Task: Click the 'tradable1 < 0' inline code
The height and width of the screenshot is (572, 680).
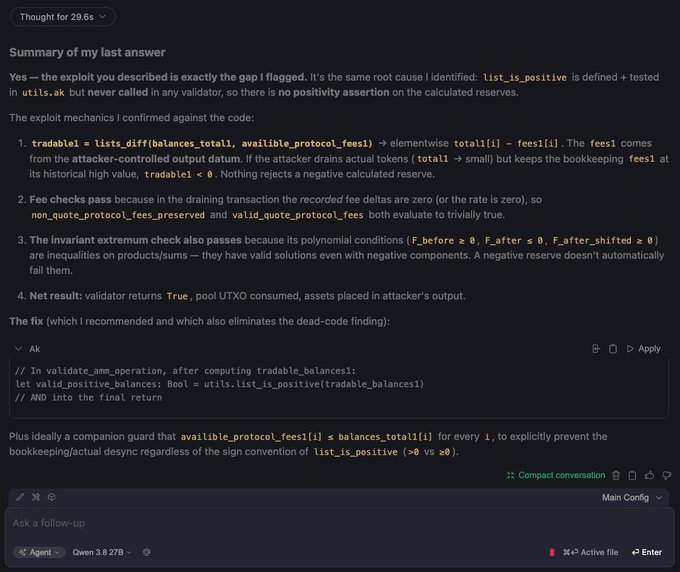Action: point(178,174)
